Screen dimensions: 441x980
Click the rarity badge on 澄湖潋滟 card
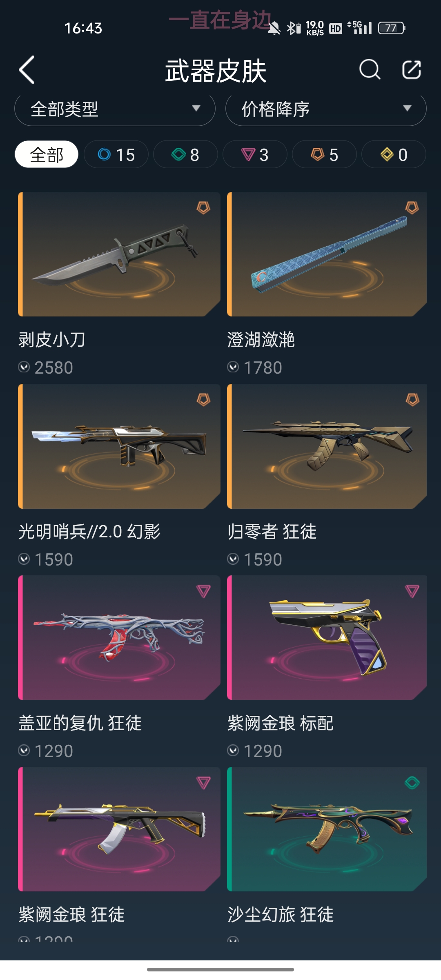(412, 207)
